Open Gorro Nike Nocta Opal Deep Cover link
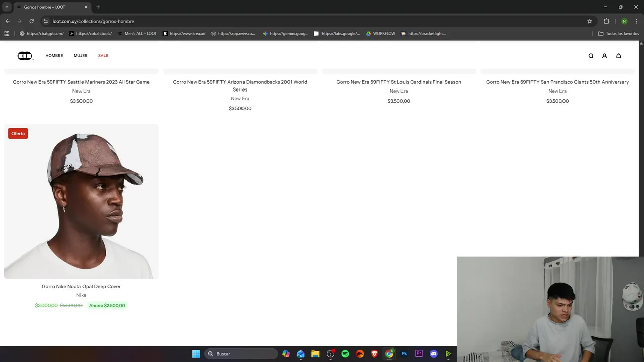This screenshot has width=644, height=362. coord(81,286)
